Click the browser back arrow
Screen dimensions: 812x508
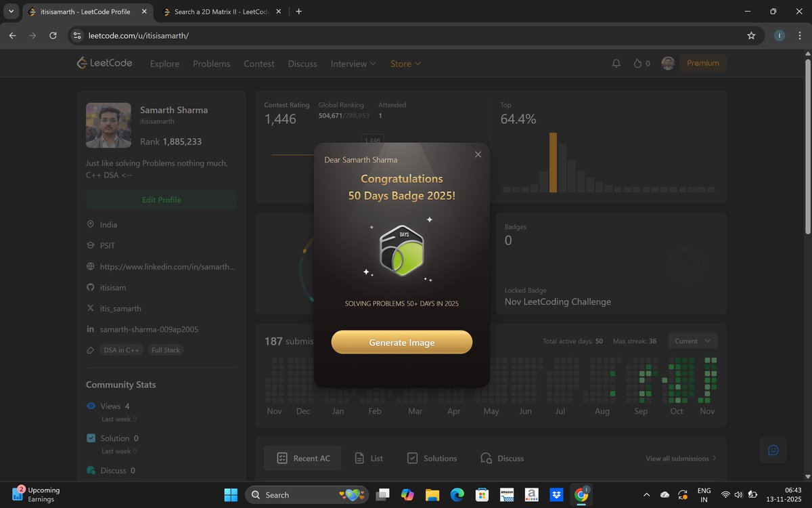click(12, 35)
